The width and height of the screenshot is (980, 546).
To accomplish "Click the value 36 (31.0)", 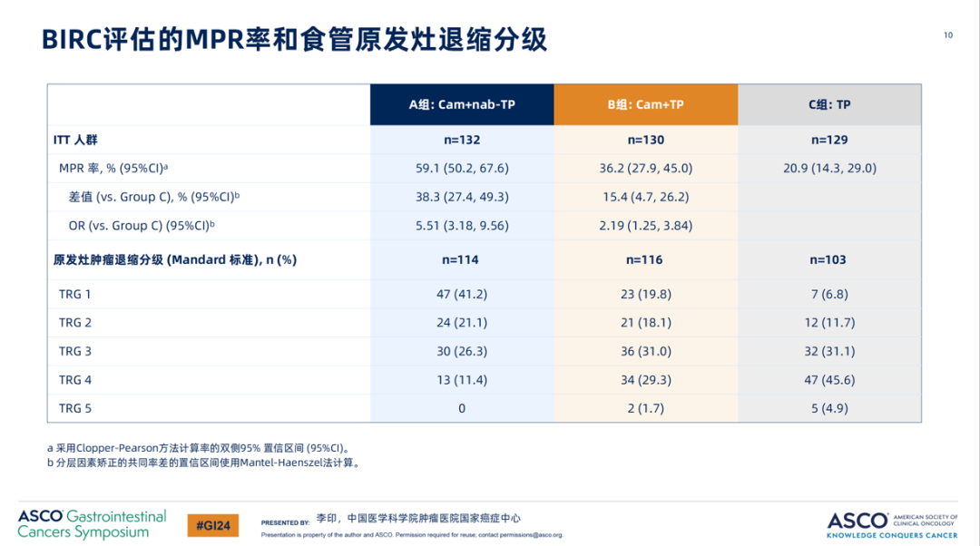I will [x=646, y=351].
